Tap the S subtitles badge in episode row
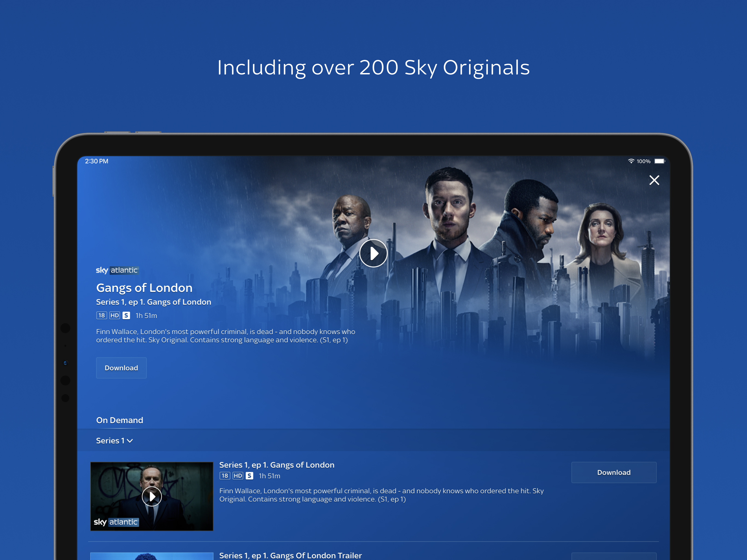This screenshot has height=560, width=747. [x=250, y=476]
